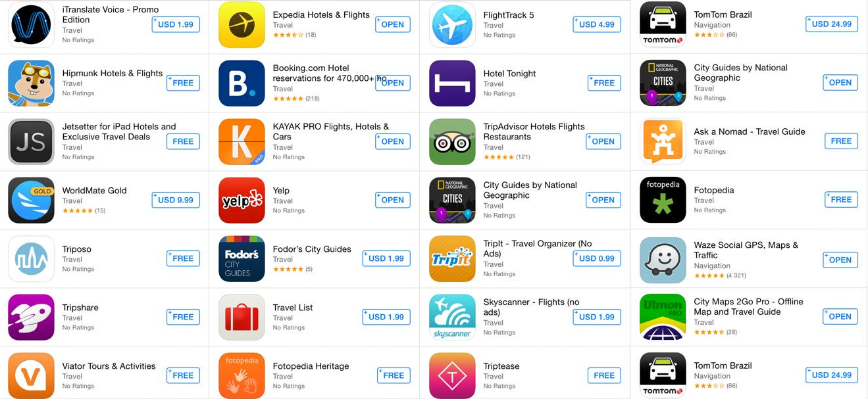868x399 pixels.
Task: Get Hipmunk Hotels & Flights for free
Action: tap(183, 83)
